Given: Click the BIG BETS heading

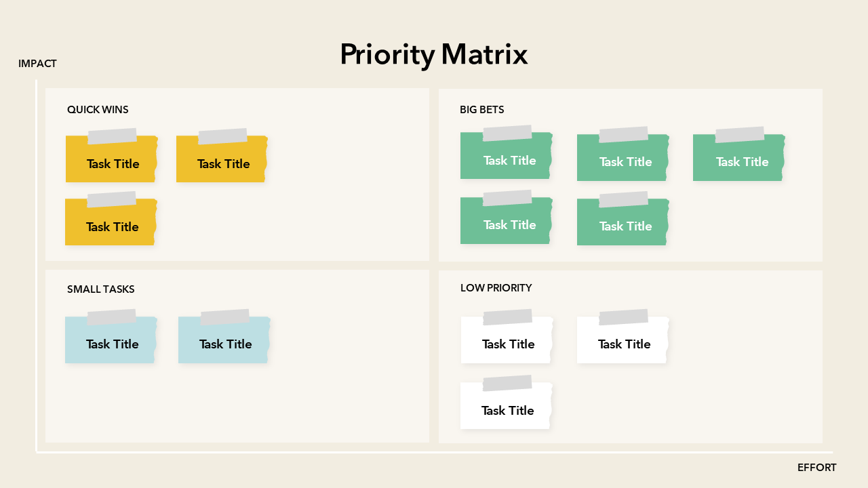Looking at the screenshot, I should click(x=481, y=110).
